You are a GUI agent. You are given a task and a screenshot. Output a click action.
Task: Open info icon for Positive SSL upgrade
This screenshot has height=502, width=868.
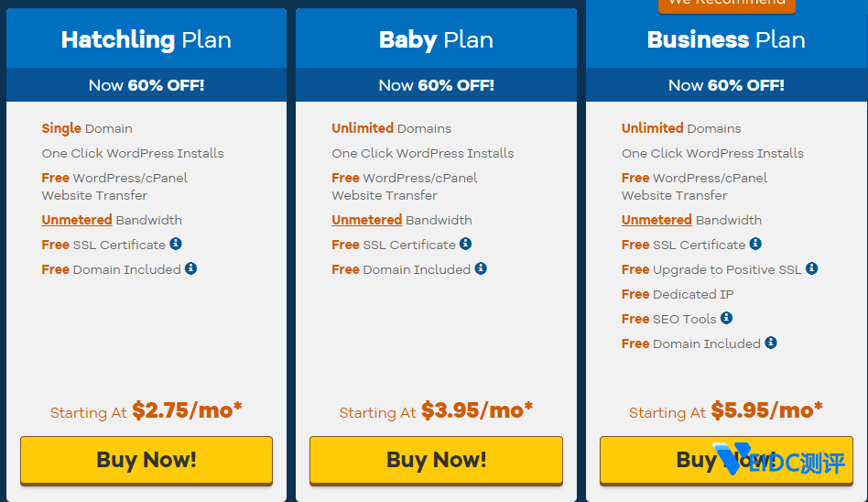(811, 268)
